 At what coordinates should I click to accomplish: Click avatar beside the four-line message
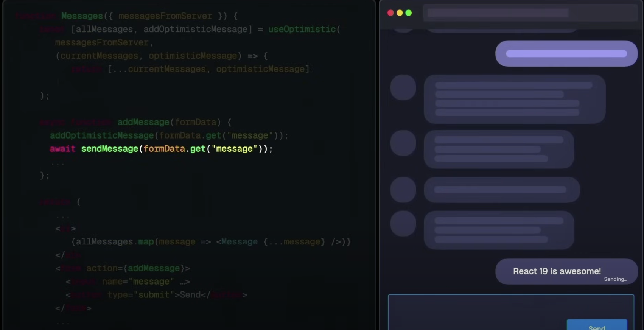click(x=403, y=87)
